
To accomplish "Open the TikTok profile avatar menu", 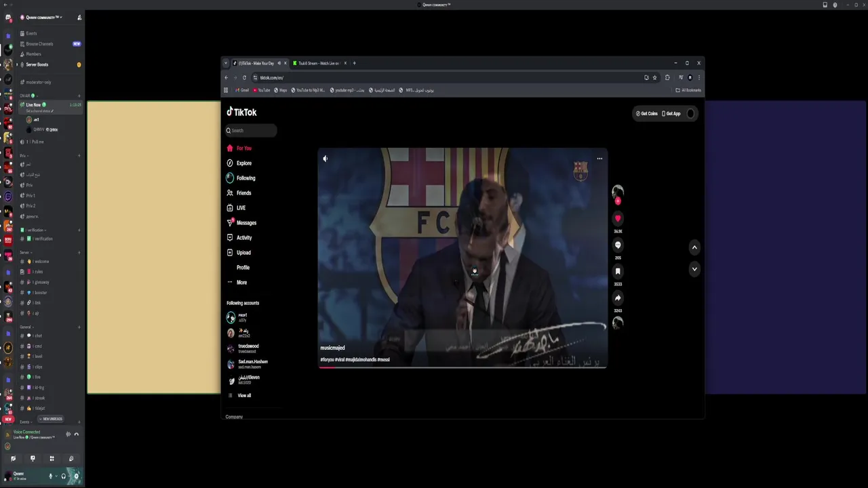I will tap(690, 113).
